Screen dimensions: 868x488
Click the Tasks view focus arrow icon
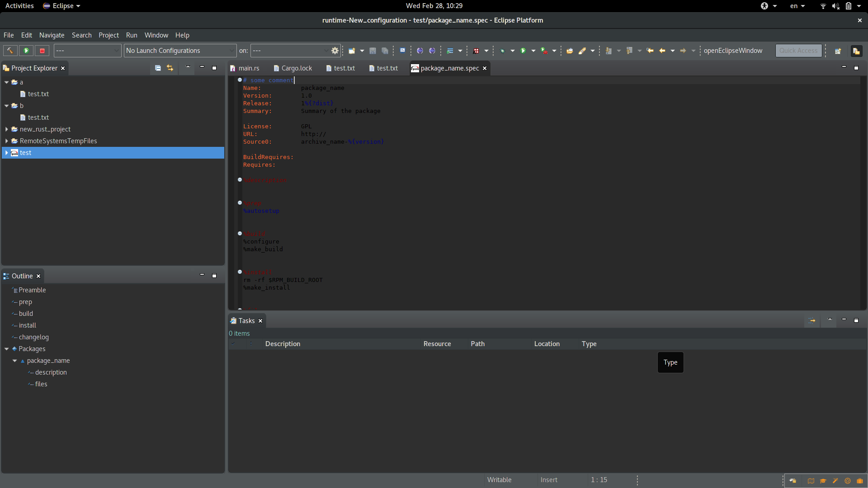[812, 320]
